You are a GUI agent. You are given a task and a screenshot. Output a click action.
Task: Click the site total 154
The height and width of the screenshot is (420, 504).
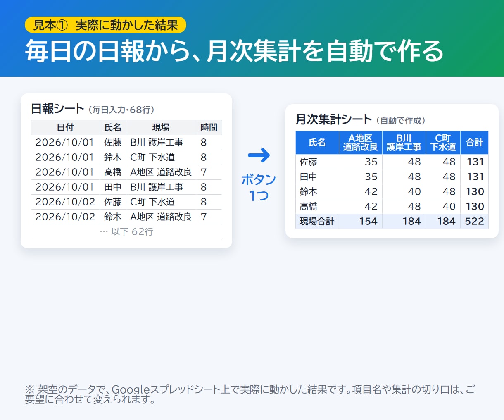pos(368,222)
